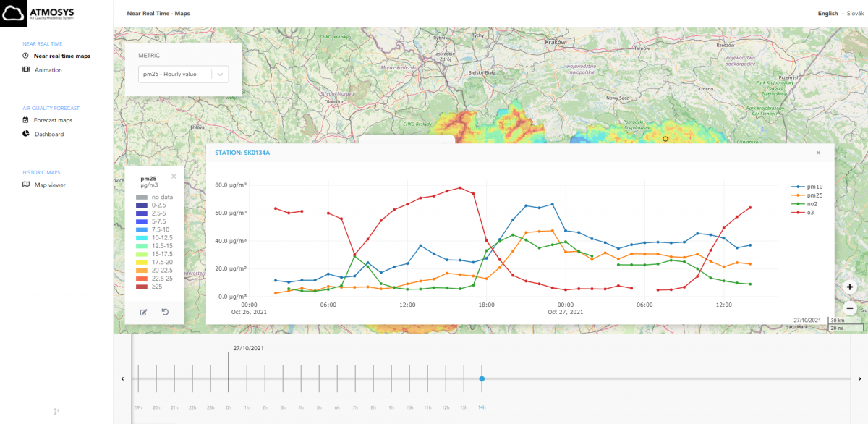Click the timeline slider handle at 14h
The height and width of the screenshot is (424, 868).
pyautogui.click(x=482, y=378)
